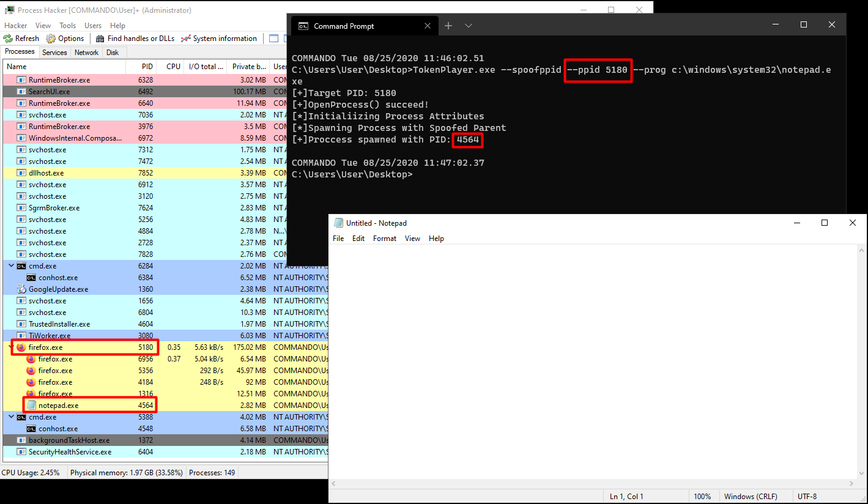Image resolution: width=868 pixels, height=504 pixels.
Task: Click the conhost.exe icon for PID 6384
Action: (x=31, y=278)
